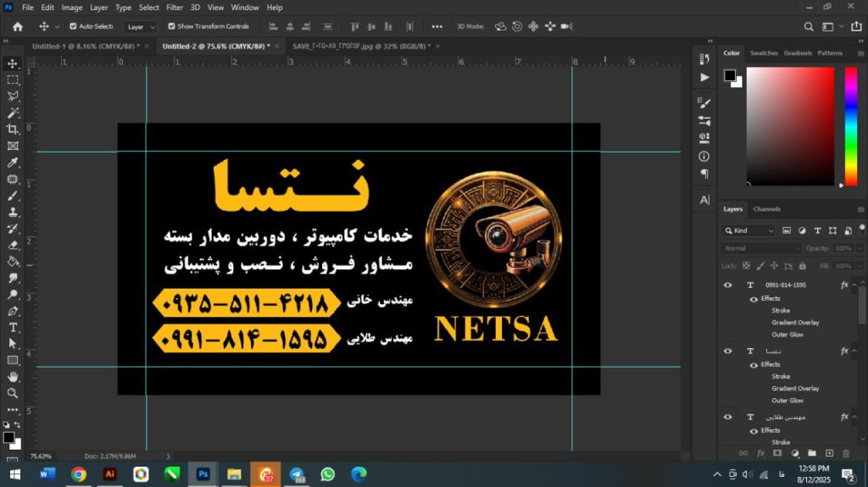This screenshot has width=868, height=487.
Task: Hide the مهندس طلایی text layer
Action: click(x=728, y=417)
